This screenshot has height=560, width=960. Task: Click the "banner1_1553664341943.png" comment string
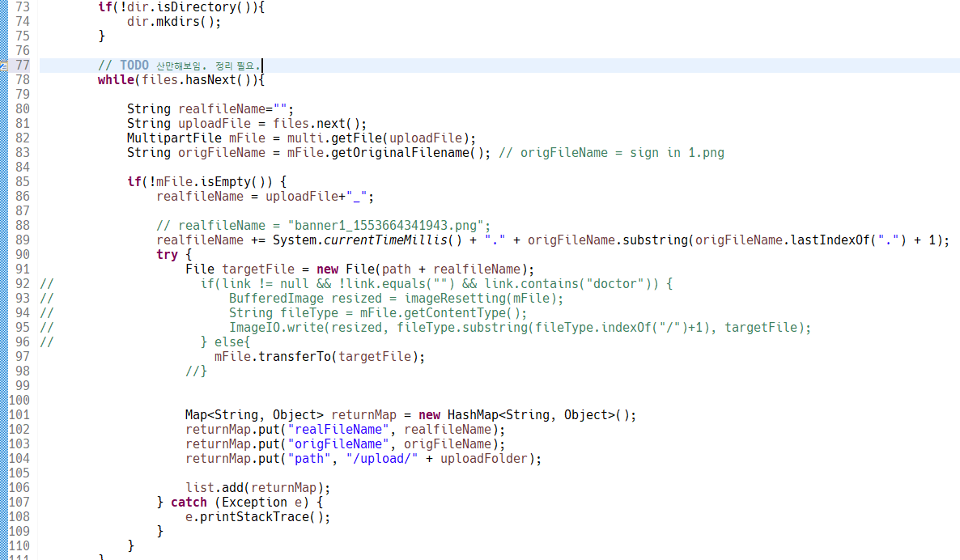(x=389, y=226)
